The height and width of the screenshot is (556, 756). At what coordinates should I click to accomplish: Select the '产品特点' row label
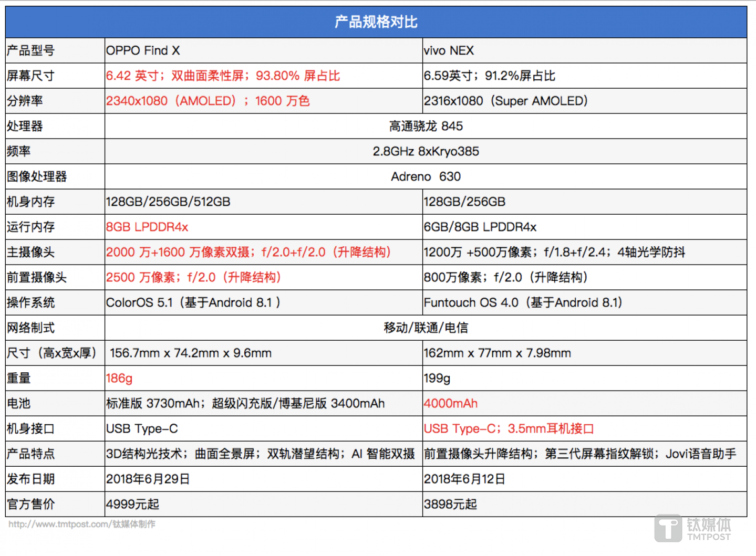tap(30, 454)
